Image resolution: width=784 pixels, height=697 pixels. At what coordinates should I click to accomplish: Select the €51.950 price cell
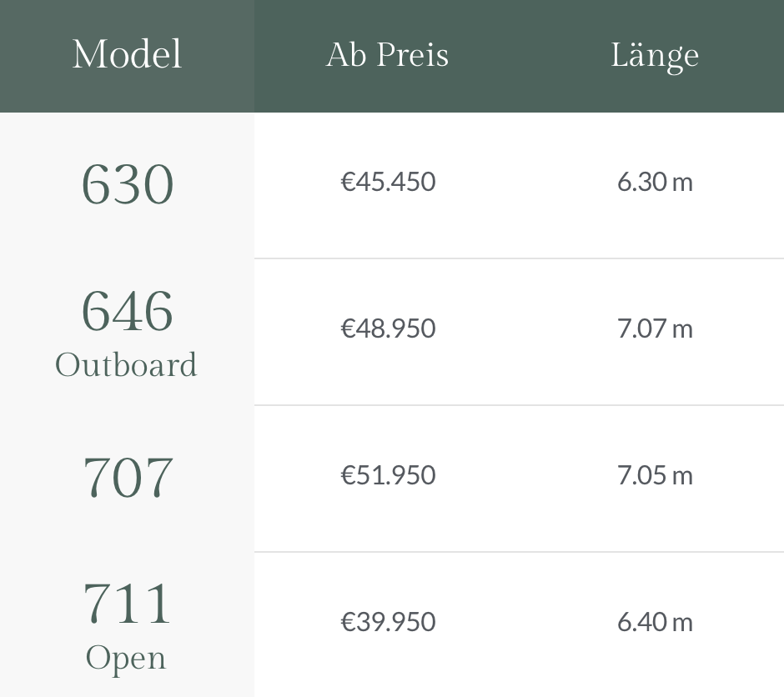pos(388,475)
